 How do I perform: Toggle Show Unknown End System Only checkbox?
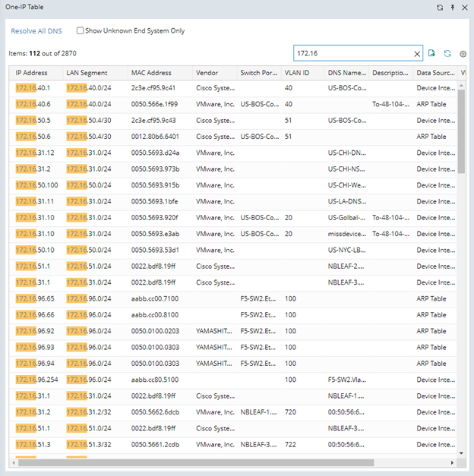coord(81,31)
